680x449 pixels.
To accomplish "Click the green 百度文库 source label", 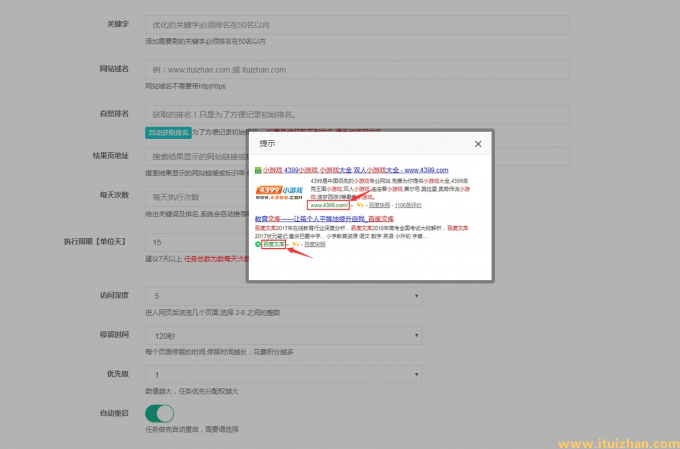I will point(273,244).
